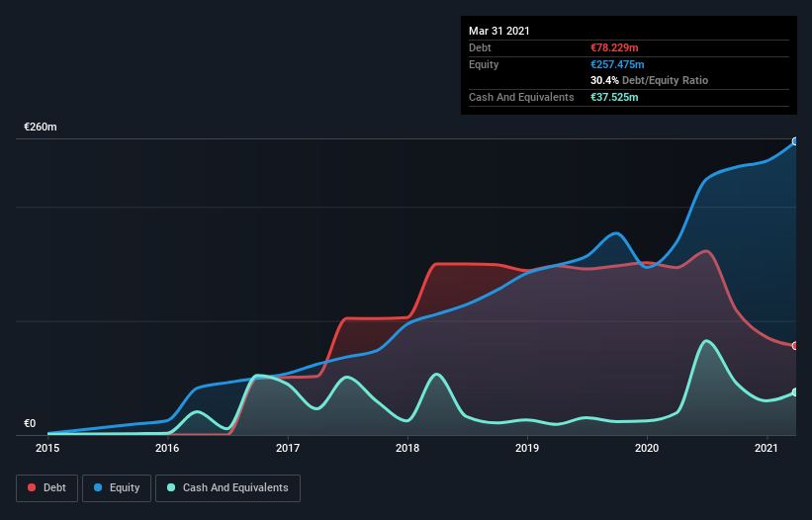Click the €78.229m debt value
The height and width of the screenshot is (520, 812).
[x=614, y=47]
